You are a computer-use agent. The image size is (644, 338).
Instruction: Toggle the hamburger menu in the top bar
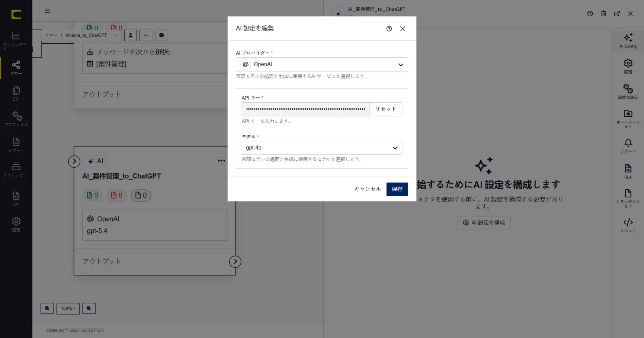pyautogui.click(x=47, y=11)
